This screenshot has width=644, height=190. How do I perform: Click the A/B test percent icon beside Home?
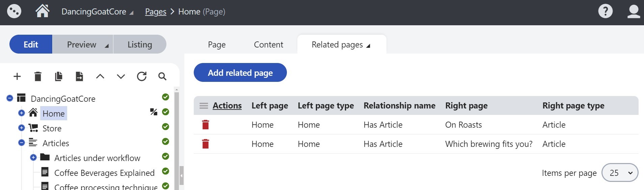point(154,112)
